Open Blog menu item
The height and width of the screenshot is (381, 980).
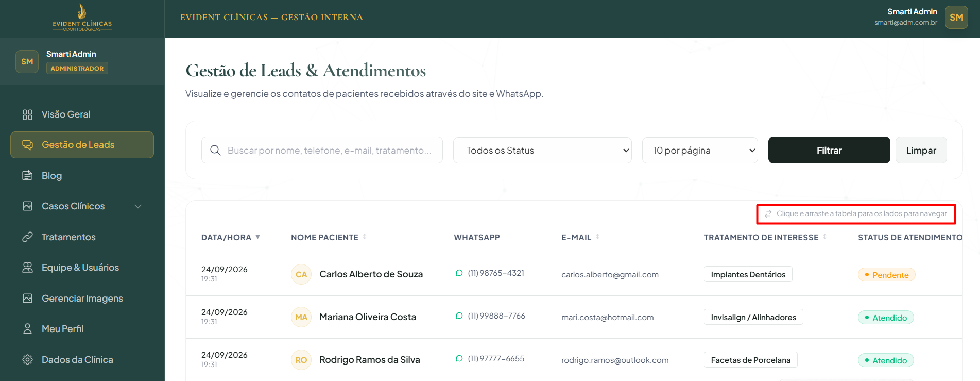coord(82,176)
